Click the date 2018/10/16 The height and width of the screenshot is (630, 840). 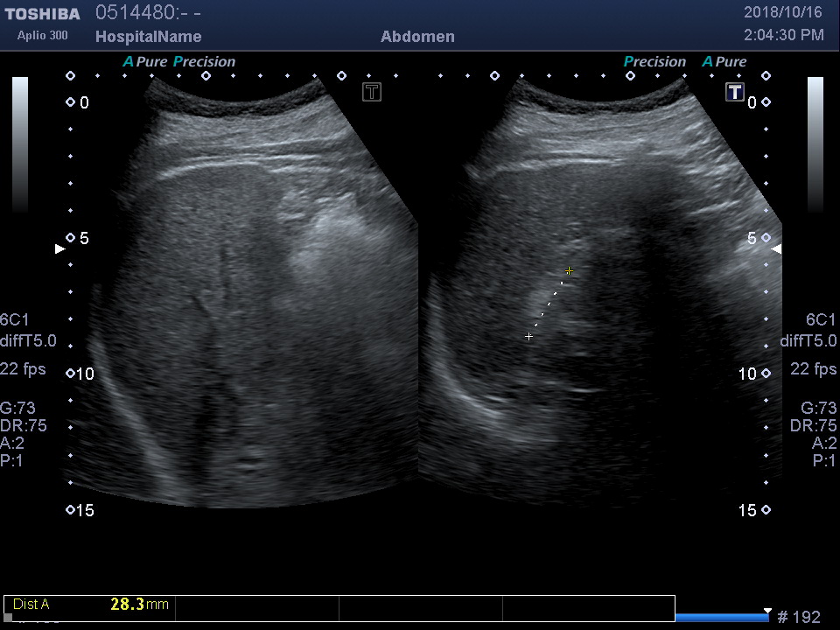[782, 12]
